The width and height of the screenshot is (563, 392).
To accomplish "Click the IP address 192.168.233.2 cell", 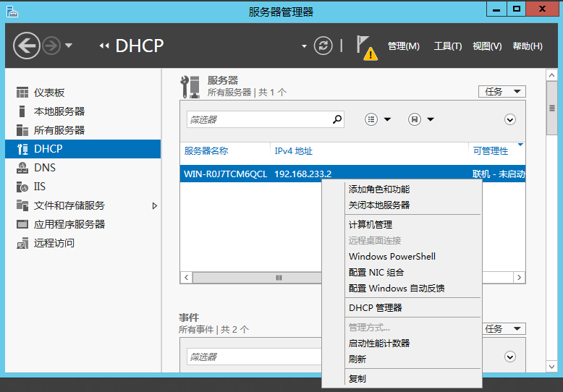I will point(303,174).
